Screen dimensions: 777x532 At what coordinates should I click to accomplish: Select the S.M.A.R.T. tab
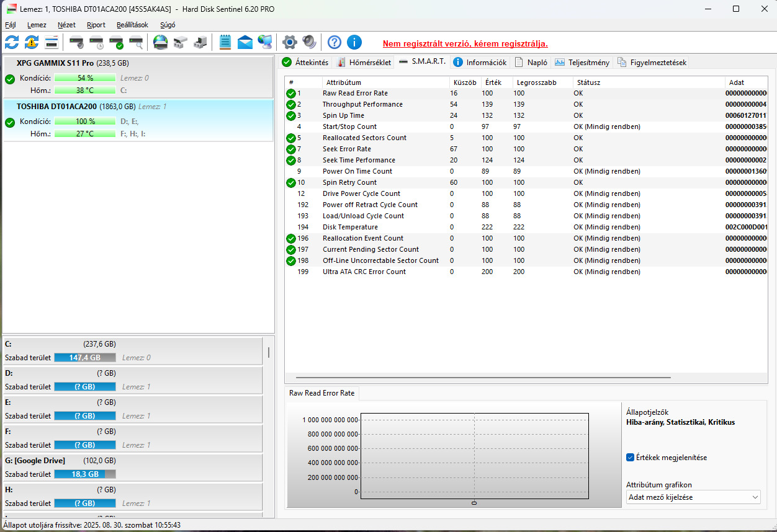pos(422,61)
